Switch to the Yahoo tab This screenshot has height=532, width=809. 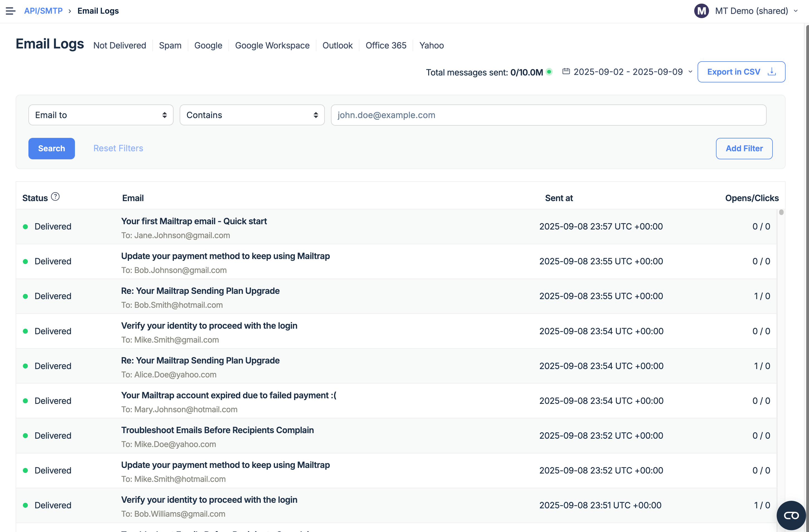click(x=431, y=45)
